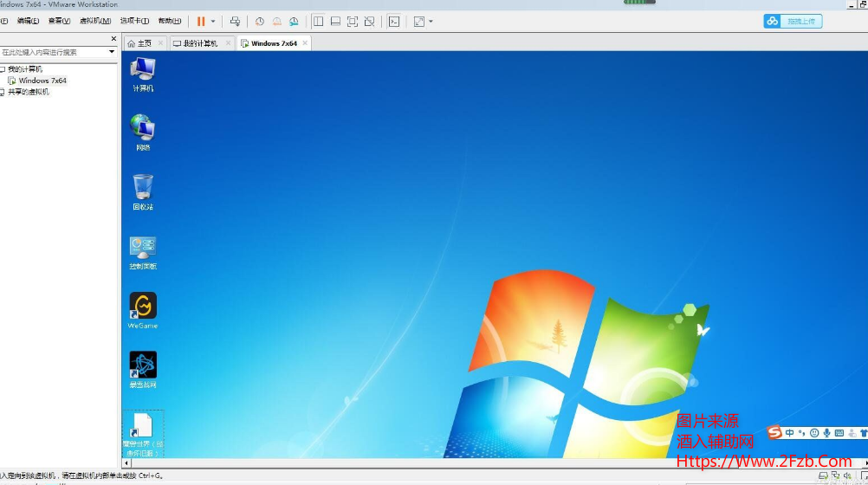Expand the stretch guest dropdown arrow
Viewport: 868px width, 485px height.
[x=431, y=21]
